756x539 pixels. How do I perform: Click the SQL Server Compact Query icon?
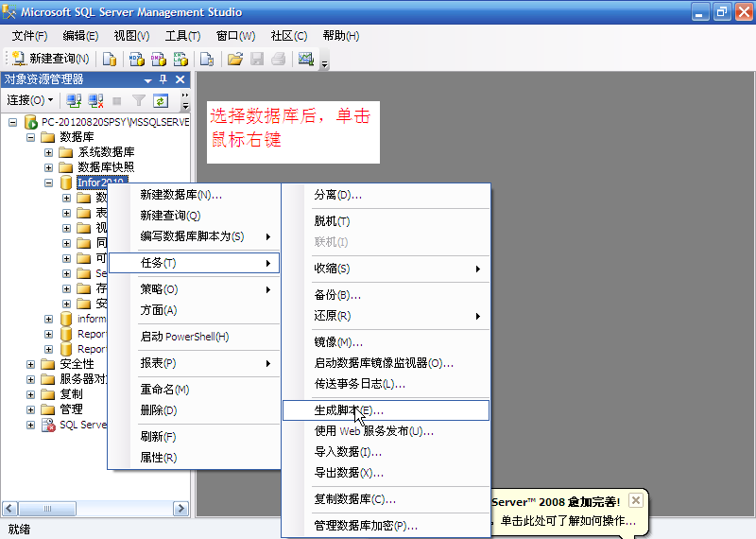207,60
